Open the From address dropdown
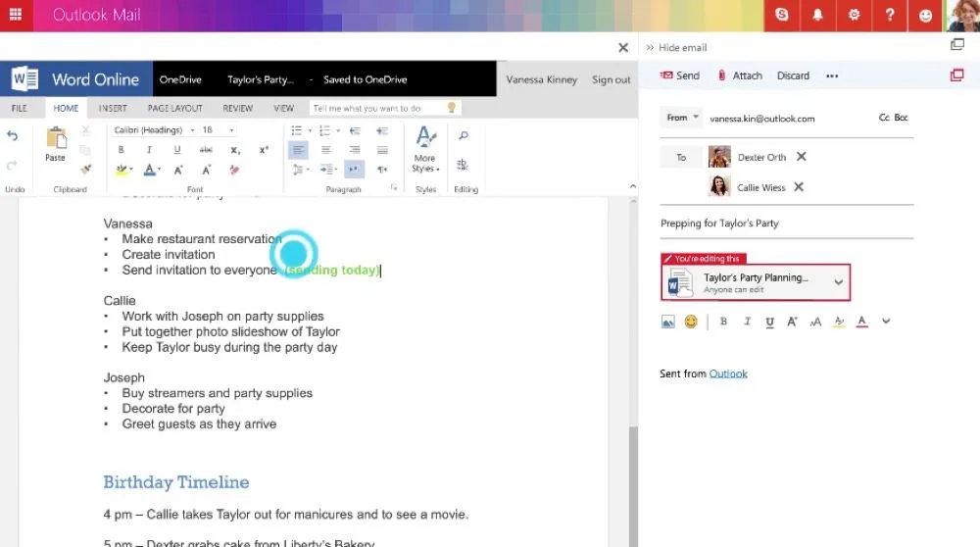 pos(682,118)
